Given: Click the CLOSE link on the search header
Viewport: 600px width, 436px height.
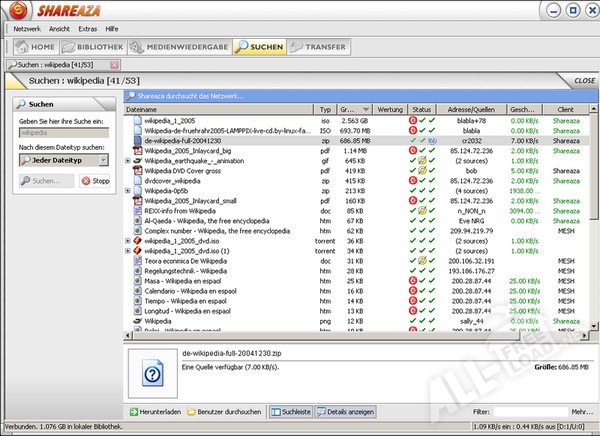Looking at the screenshot, I should pyautogui.click(x=584, y=80).
